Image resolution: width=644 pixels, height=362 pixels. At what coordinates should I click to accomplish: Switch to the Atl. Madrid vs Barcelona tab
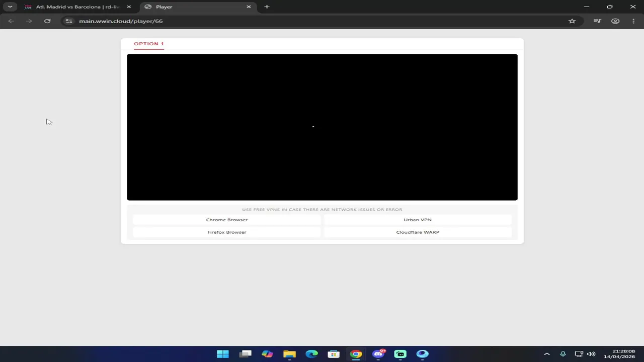78,7
